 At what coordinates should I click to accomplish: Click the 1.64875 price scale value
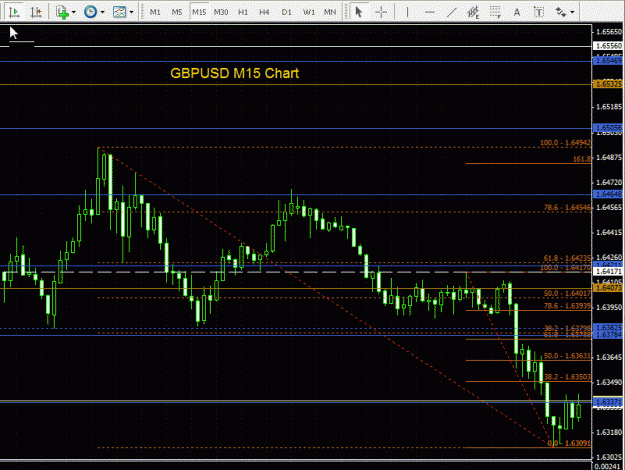tap(609, 158)
